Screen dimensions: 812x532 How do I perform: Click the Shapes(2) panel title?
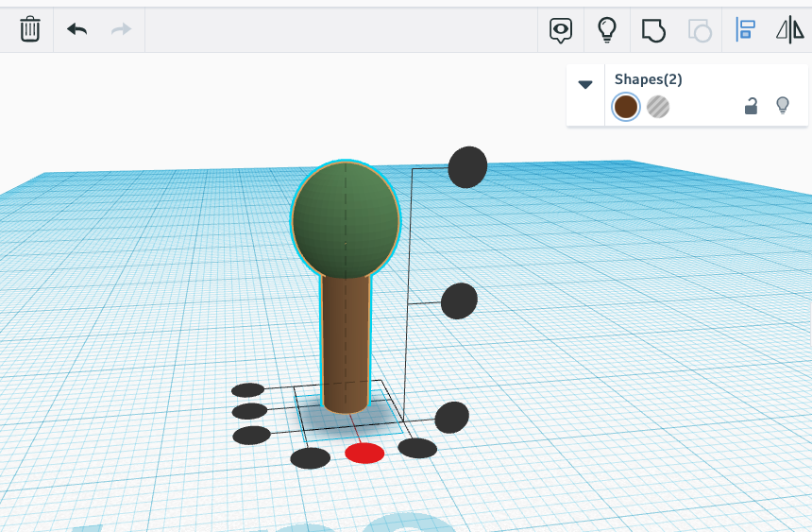click(648, 79)
